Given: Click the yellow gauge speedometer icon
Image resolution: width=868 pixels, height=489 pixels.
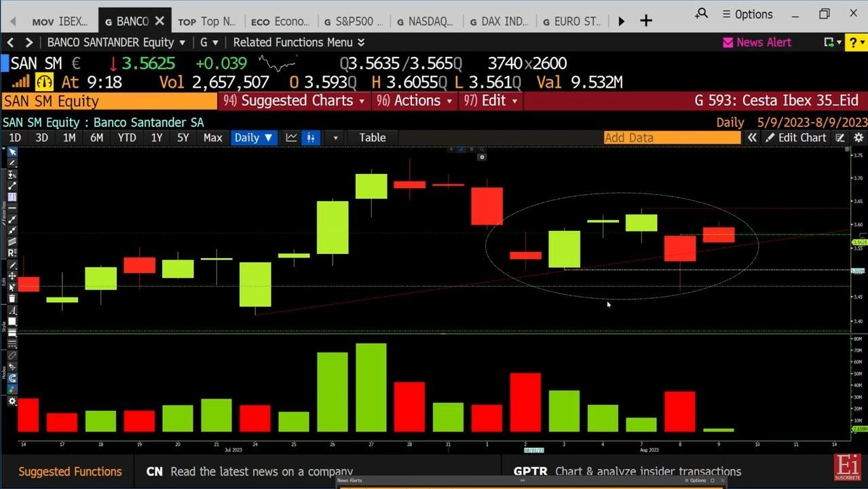Looking at the screenshot, I should (44, 82).
